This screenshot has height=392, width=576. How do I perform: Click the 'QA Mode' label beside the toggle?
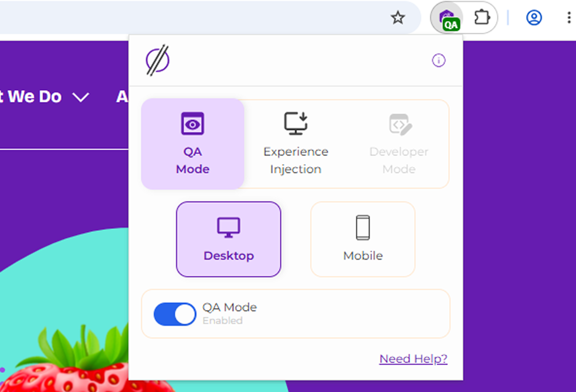229,307
